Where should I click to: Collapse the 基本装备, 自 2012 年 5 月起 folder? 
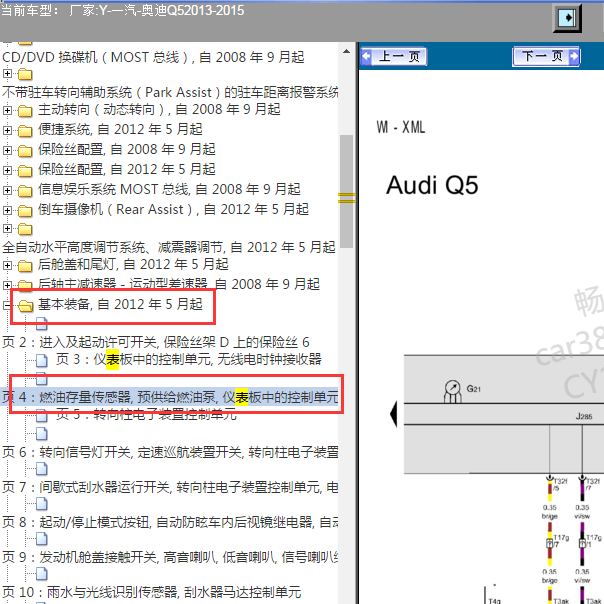click(7, 305)
